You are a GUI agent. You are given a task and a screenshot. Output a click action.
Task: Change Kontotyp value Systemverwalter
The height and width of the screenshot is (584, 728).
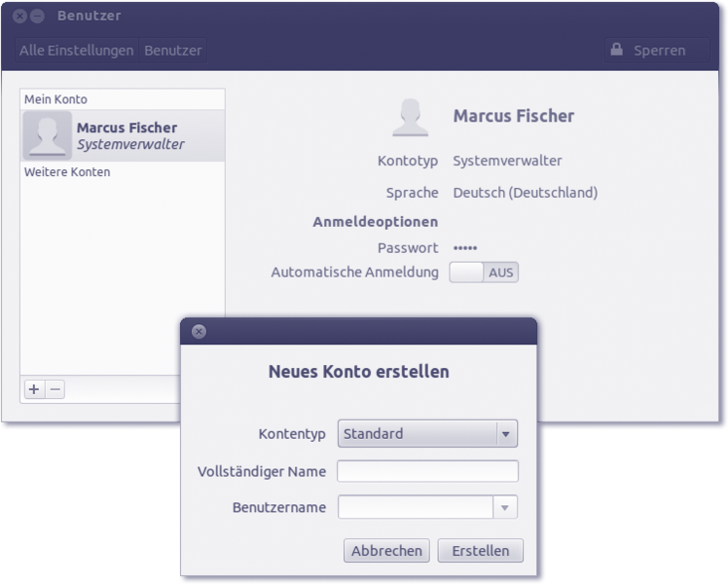coord(507,161)
